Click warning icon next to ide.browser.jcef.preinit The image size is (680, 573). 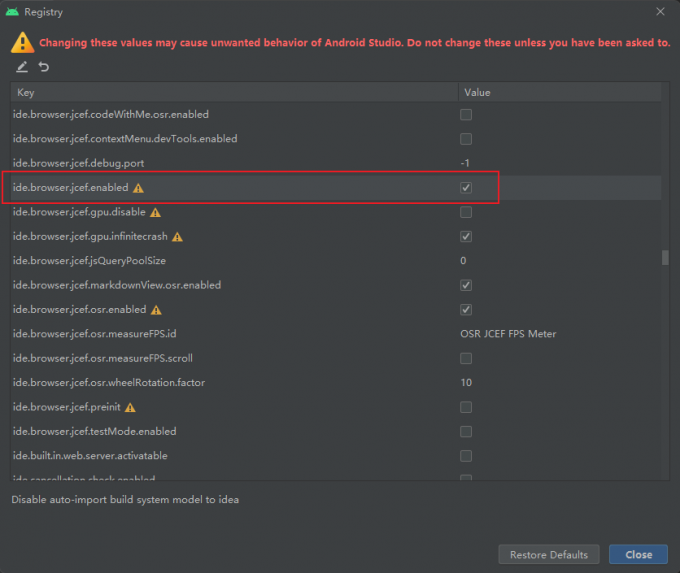[x=130, y=408]
